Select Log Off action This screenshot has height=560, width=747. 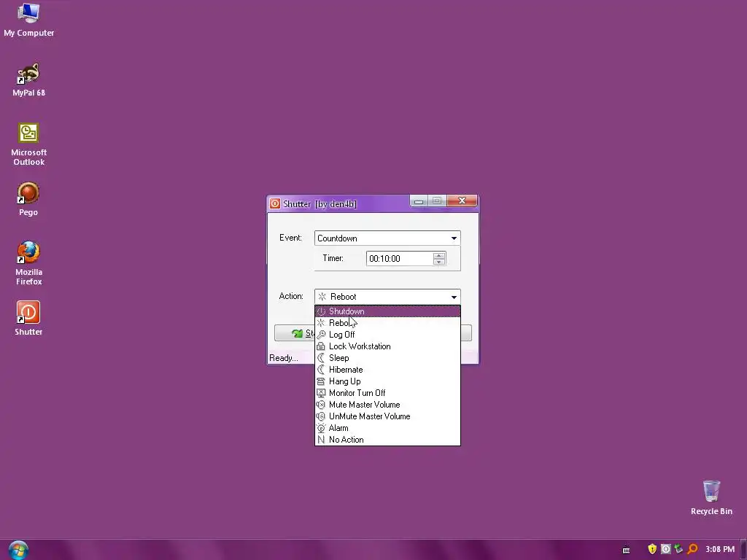pos(387,334)
